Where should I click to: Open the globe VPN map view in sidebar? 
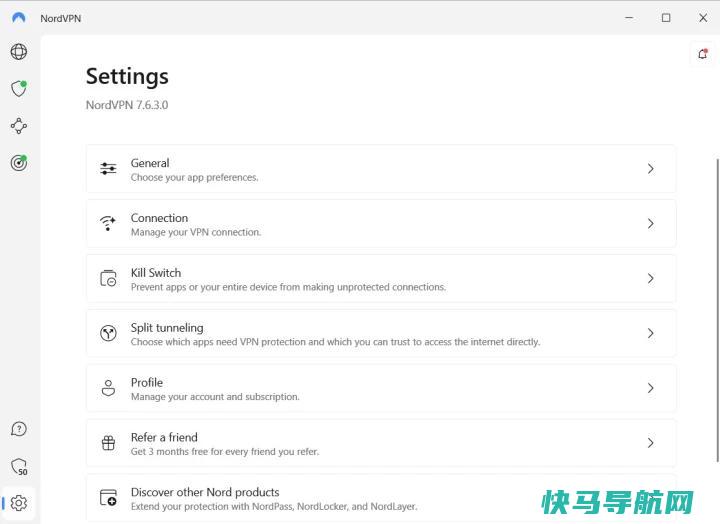pos(19,51)
